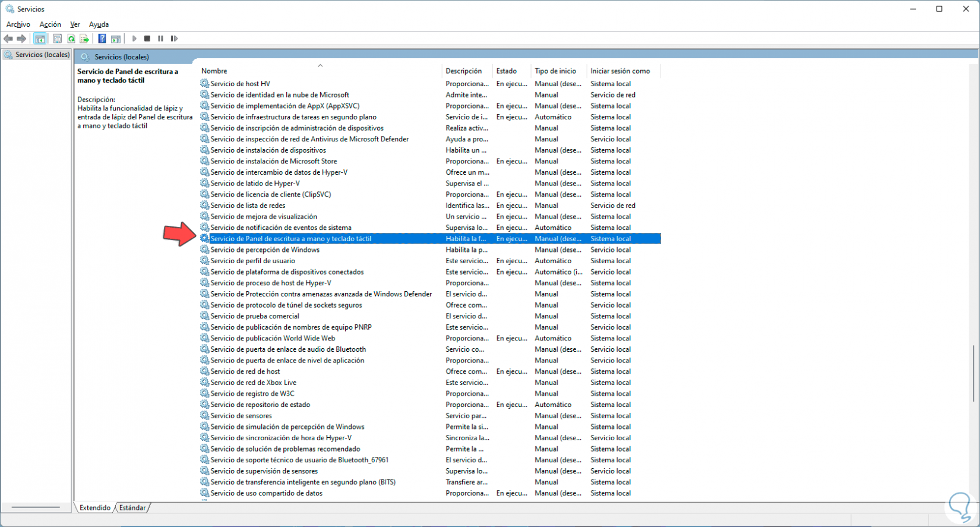Sort by the Descripción column header

click(468, 71)
